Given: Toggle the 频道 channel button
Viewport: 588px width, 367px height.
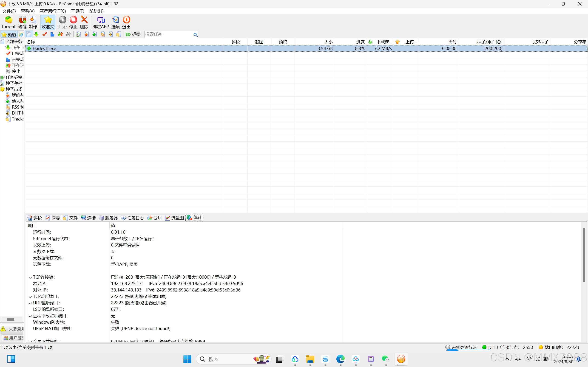Looking at the screenshot, I should point(9,34).
